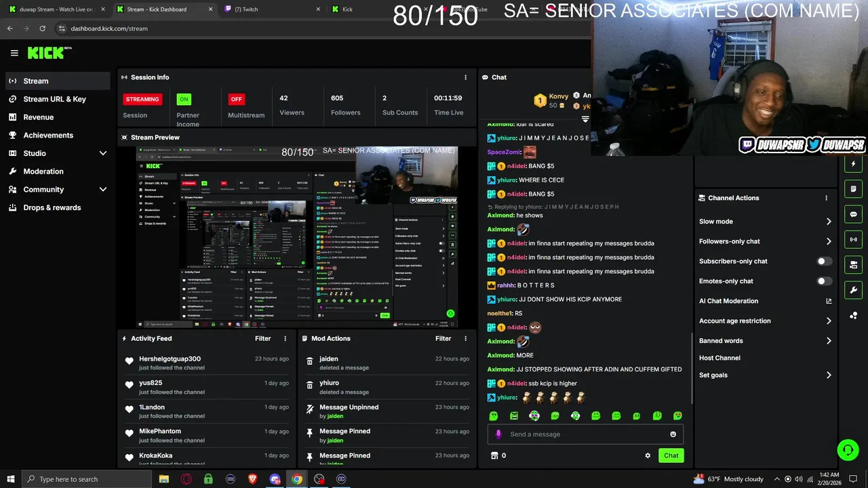
Task: Toggle the Multistream OFF badge
Action: pos(236,99)
